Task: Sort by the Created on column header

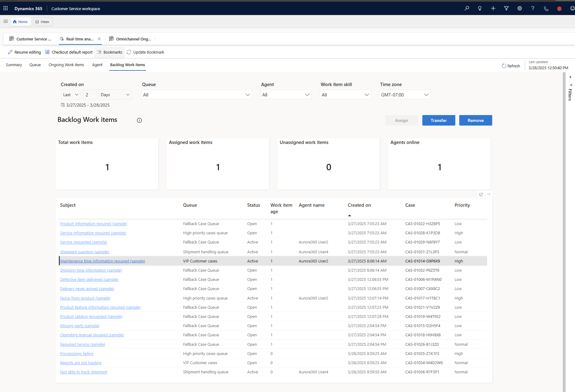Action: 359,205
